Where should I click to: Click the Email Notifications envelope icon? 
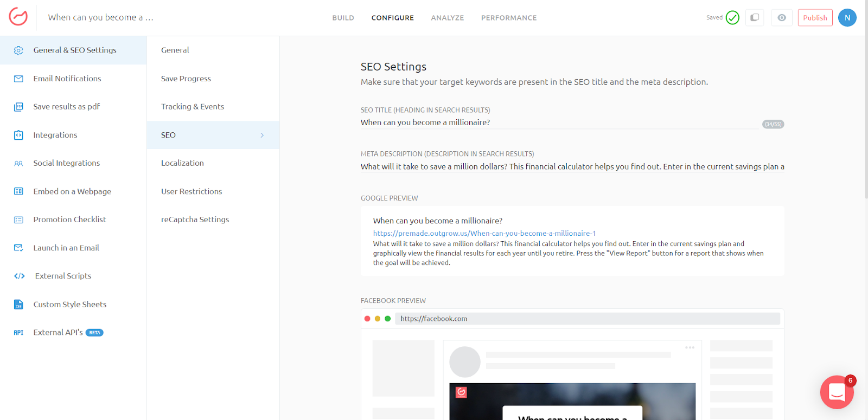18,79
